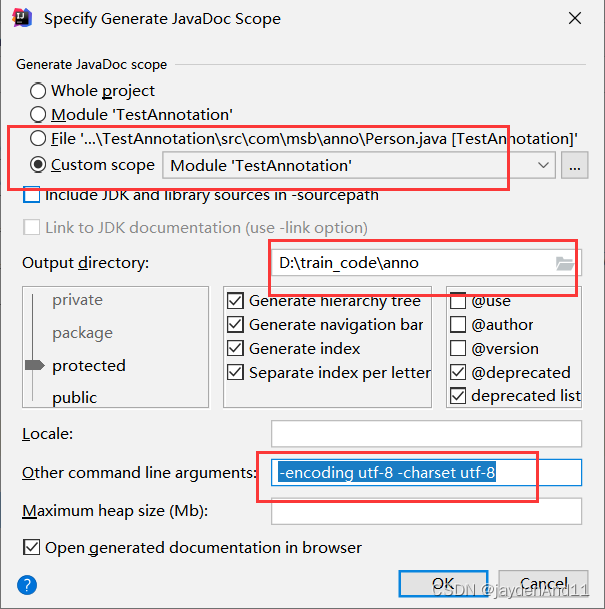Enable Include JDK and library sources checkbox
The width and height of the screenshot is (605, 609).
pyautogui.click(x=31, y=195)
